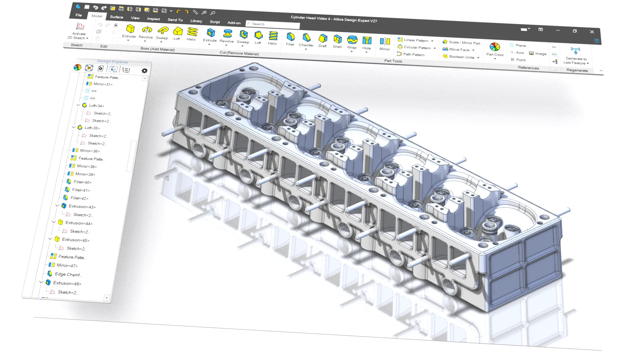This screenshot has height=354, width=644.
Task: Click the Scale / Mirror Part tool
Action: (462, 42)
